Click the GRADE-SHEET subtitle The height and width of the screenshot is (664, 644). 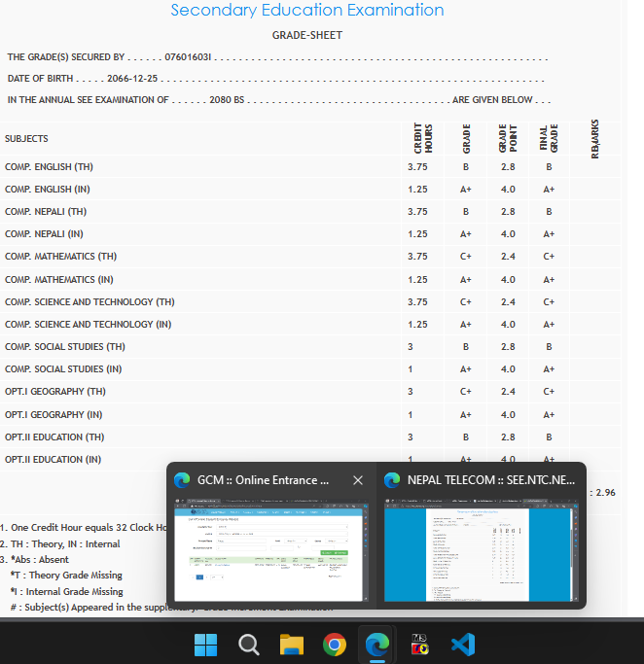tap(306, 36)
